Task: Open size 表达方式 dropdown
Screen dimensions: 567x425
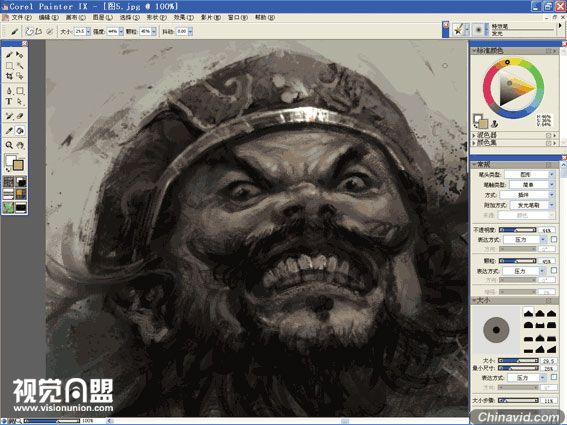Action: click(x=526, y=378)
